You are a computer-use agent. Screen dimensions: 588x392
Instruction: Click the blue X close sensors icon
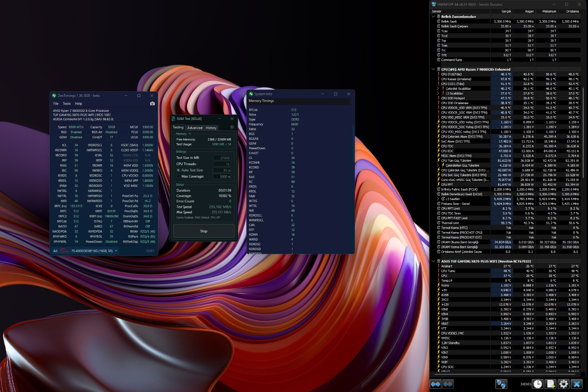coord(577,384)
